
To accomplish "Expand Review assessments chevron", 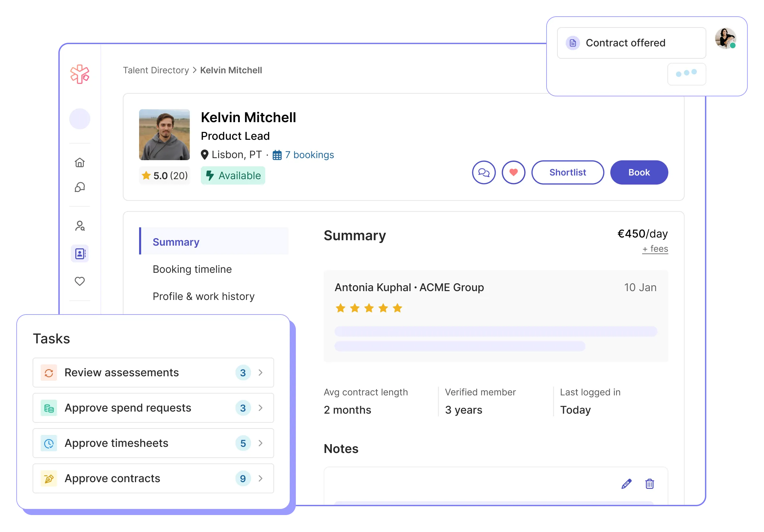I will (x=261, y=373).
